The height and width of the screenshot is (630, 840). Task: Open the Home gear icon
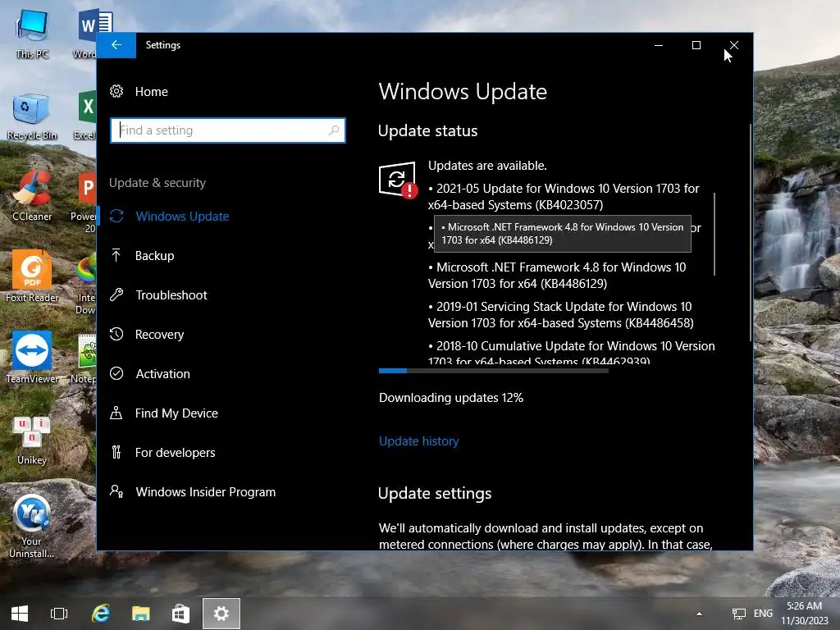pos(116,92)
